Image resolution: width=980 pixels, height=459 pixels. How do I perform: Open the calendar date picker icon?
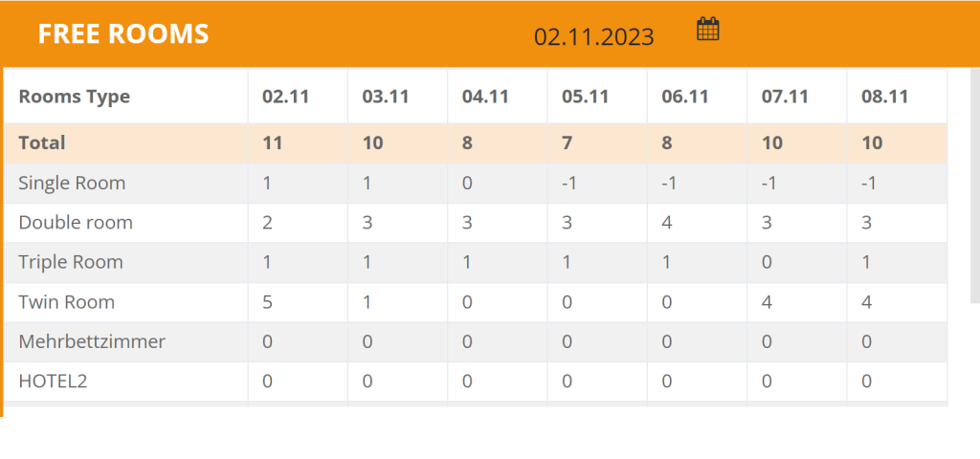pos(708,30)
